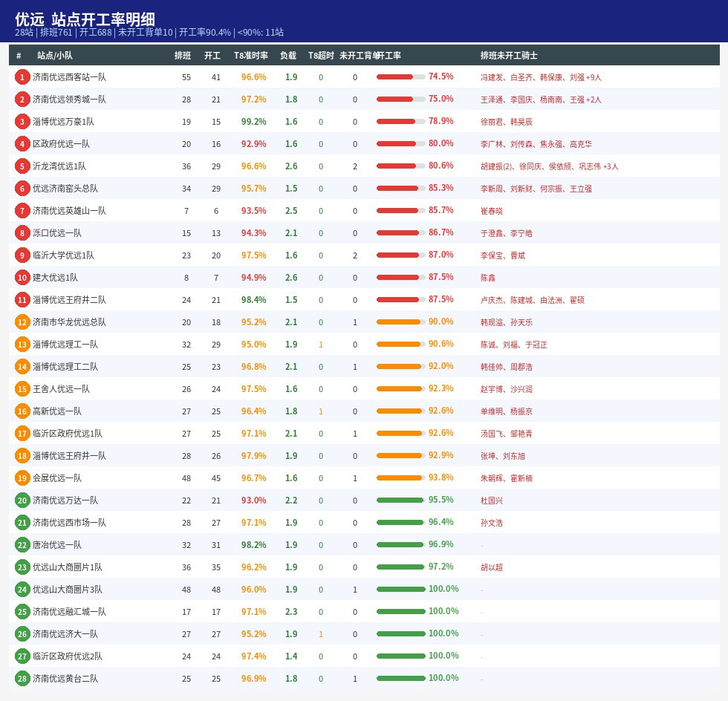The height and width of the screenshot is (701, 728).
Task: Click the 98.4% on-time rate value
Action: [x=253, y=300]
